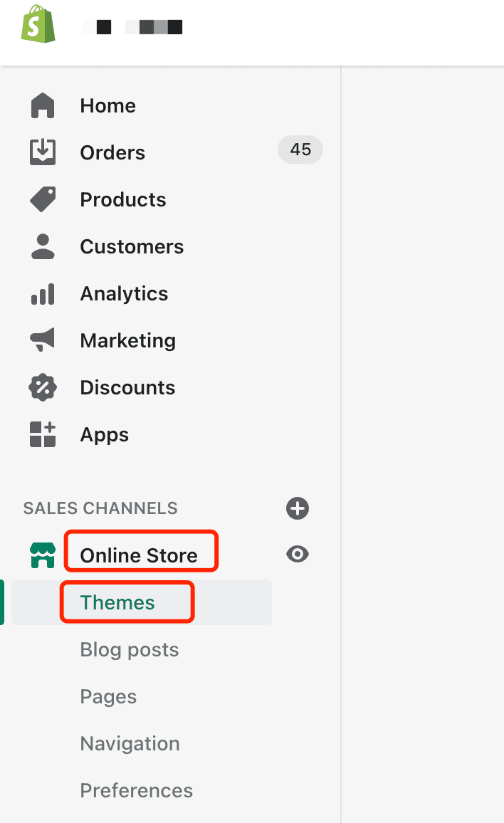This screenshot has width=504, height=823.
Task: Open Discounts page
Action: coord(127,387)
